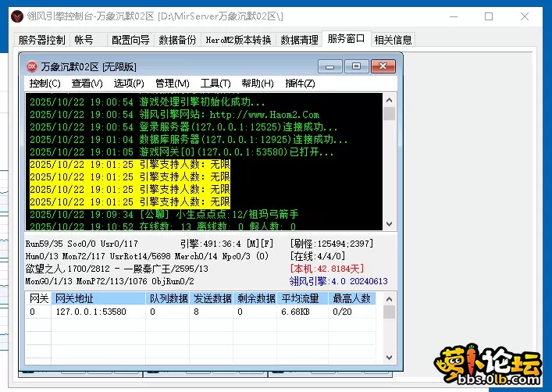Image resolution: width=552 pixels, height=392 pixels.
Task: Click the 登录服务器(127.0.0.1:12525)连接成功 log line
Action: [x=183, y=127]
